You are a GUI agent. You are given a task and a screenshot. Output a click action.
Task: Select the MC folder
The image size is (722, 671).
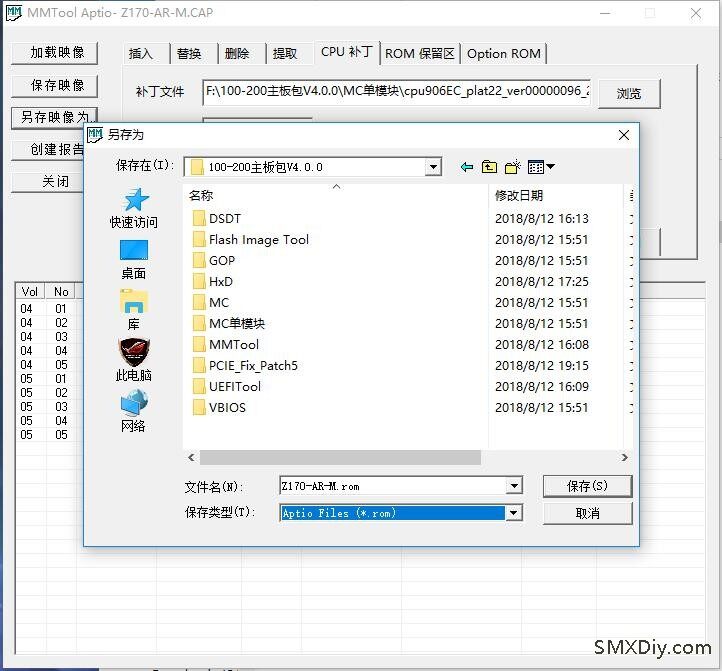pos(211,303)
